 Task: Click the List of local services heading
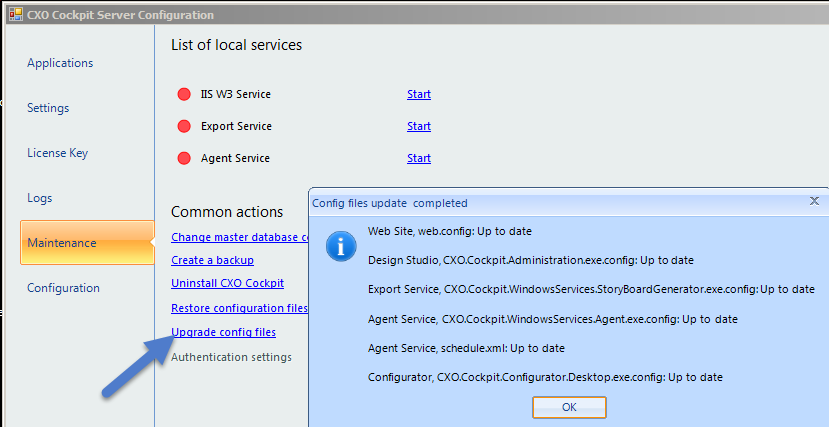[x=236, y=45]
